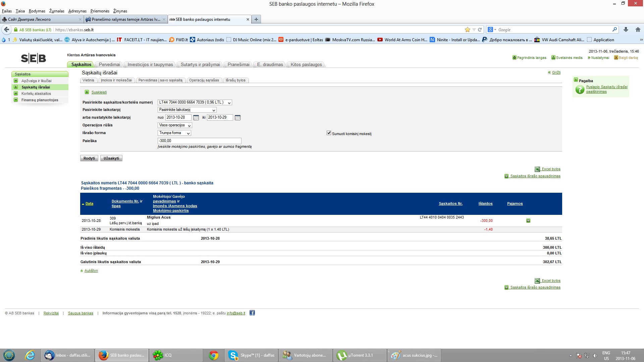Open a new tab using the plus button
This screenshot has height=362, width=644.
coord(256,19)
